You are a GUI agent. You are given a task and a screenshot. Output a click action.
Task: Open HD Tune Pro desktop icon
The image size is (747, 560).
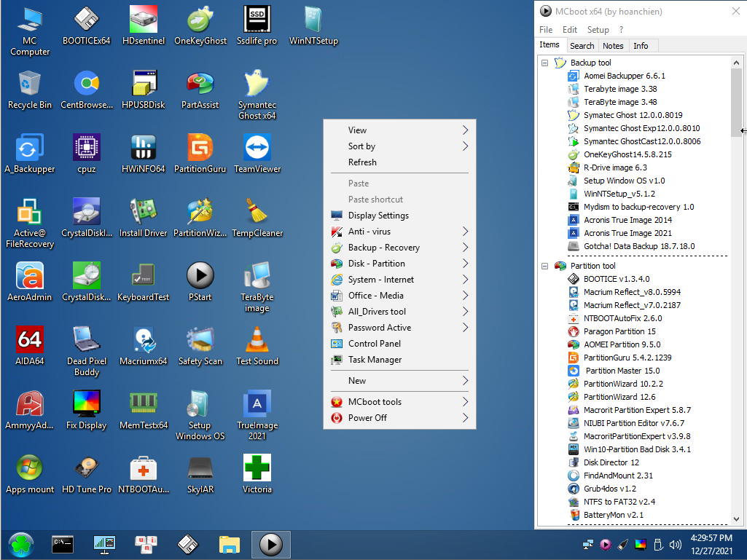(86, 474)
